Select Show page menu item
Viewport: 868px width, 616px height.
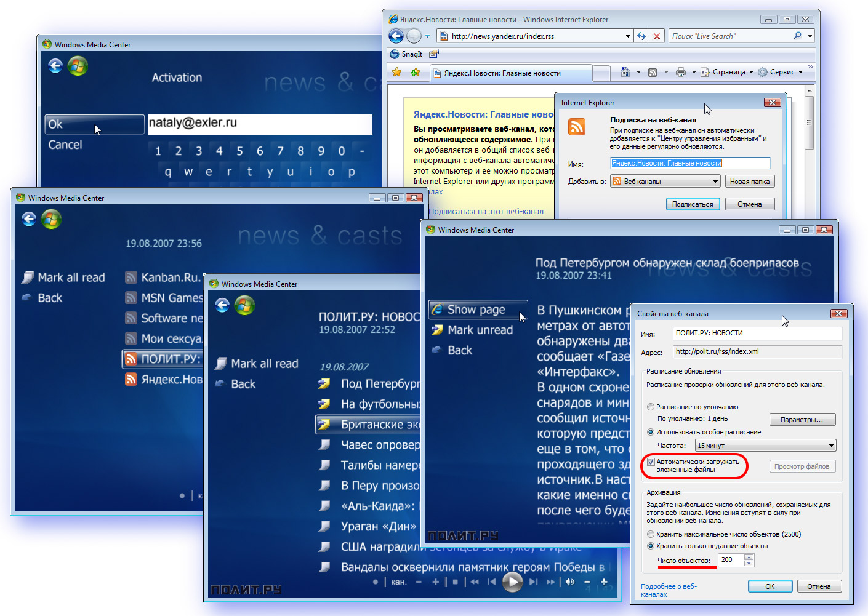tap(478, 310)
